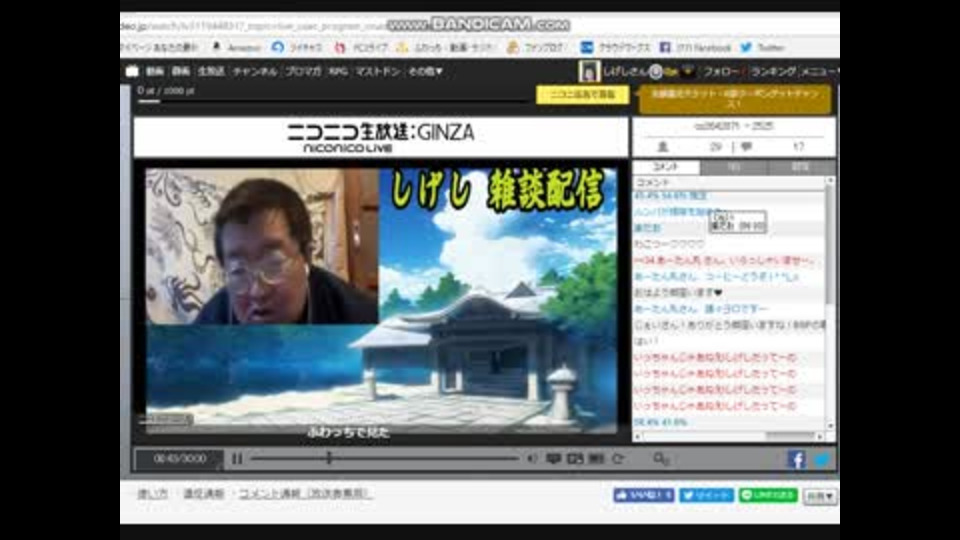Click the コメント column header
Screen dimensions: 960x540
tap(729, 182)
